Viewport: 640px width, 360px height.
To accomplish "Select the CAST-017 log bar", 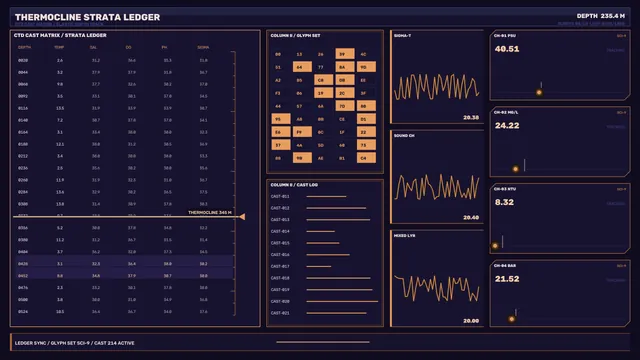I will click(x=319, y=266).
